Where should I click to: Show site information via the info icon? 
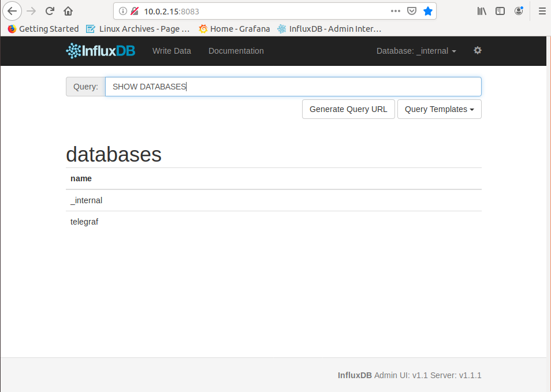122,11
